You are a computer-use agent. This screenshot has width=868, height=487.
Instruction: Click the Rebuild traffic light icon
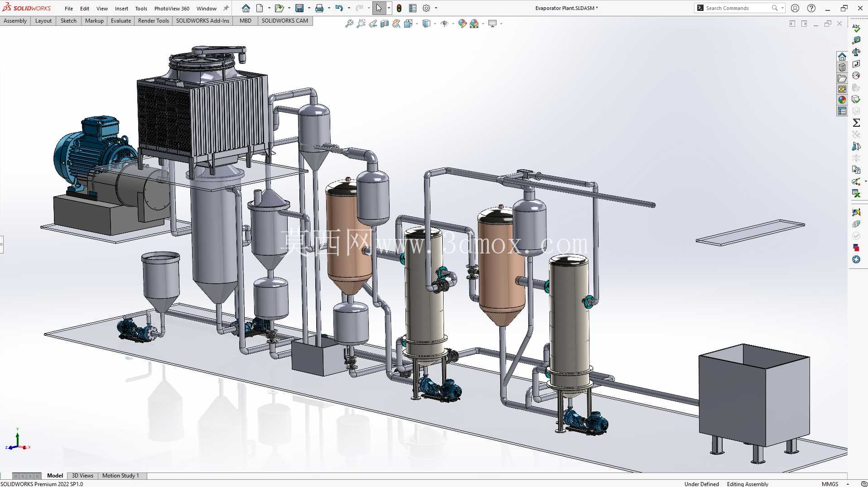(x=399, y=8)
